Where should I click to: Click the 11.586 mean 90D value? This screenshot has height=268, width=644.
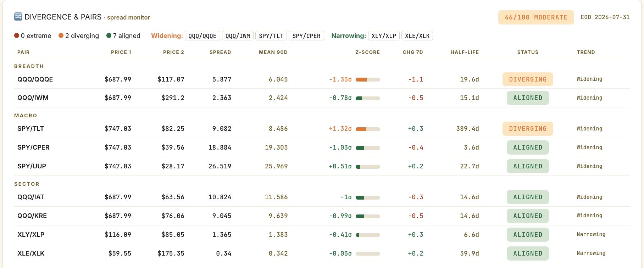[276, 197]
